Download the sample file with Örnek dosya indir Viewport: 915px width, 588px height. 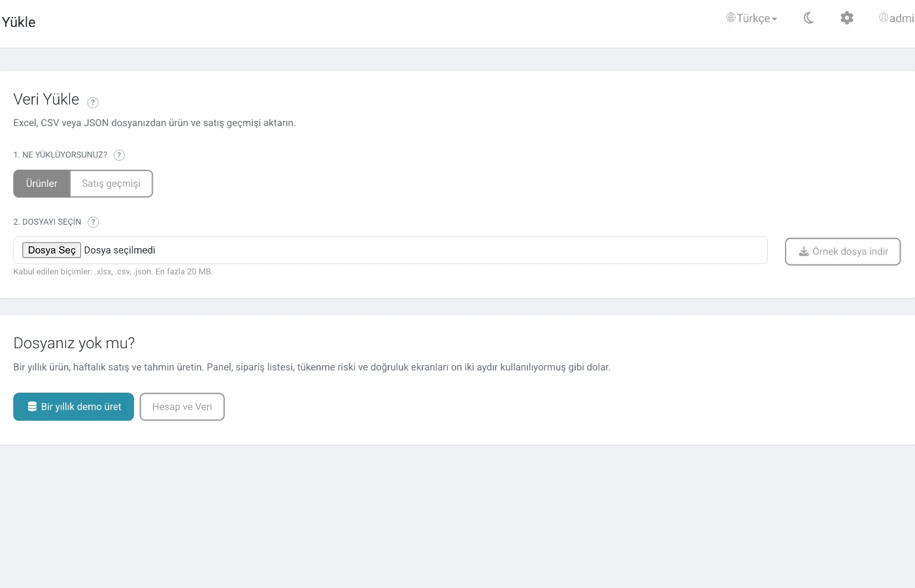(x=843, y=252)
